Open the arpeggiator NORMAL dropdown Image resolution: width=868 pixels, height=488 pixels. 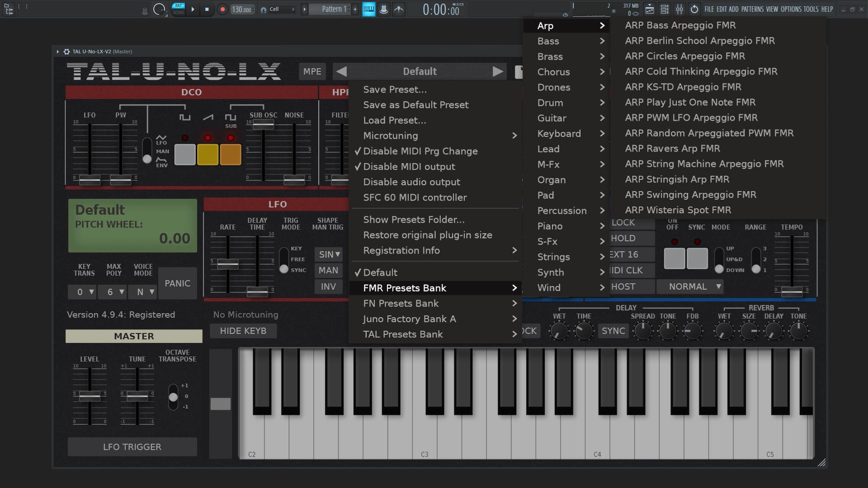click(x=690, y=286)
